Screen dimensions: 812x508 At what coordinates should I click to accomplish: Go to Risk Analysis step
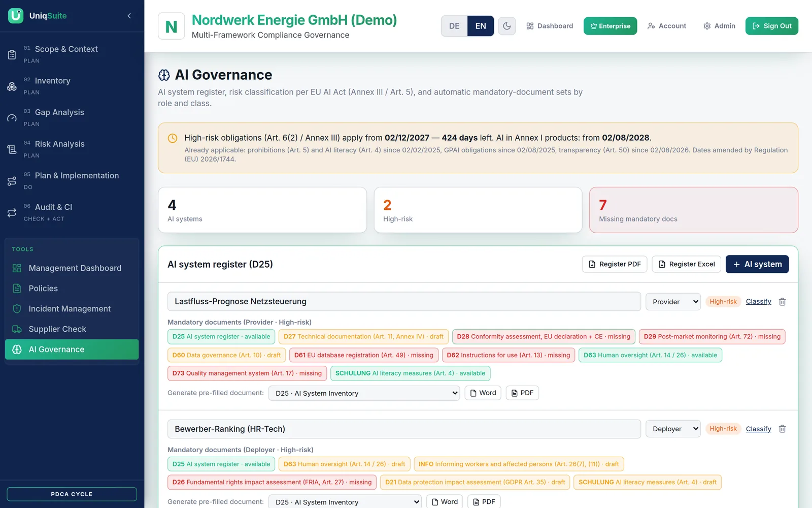click(x=72, y=149)
